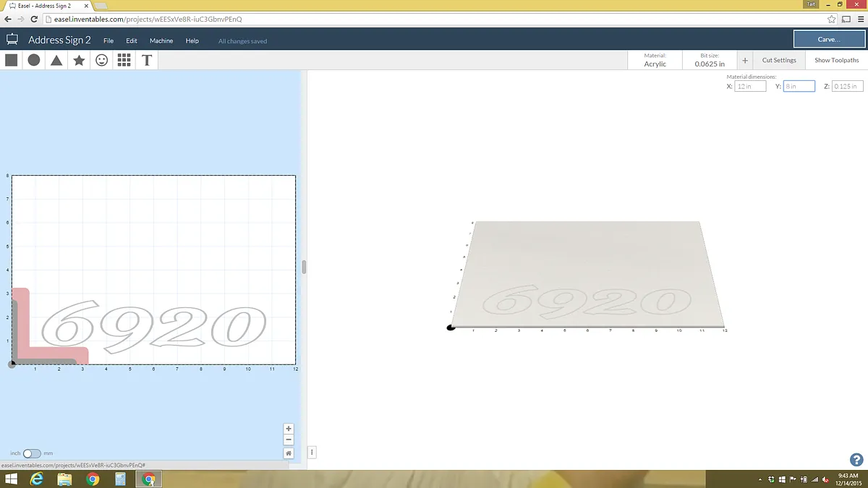Expand the three-dot panel options handle
The width and height of the screenshot is (868, 488).
point(312,453)
